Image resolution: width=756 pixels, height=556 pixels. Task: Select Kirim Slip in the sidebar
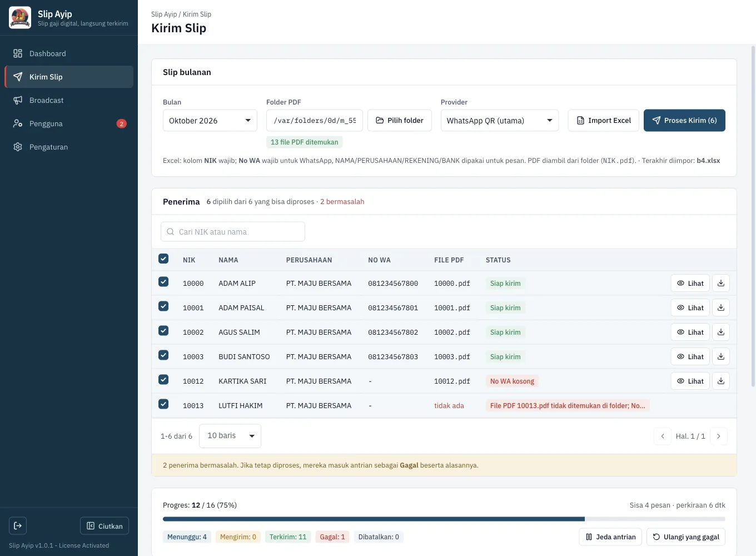[x=69, y=77]
